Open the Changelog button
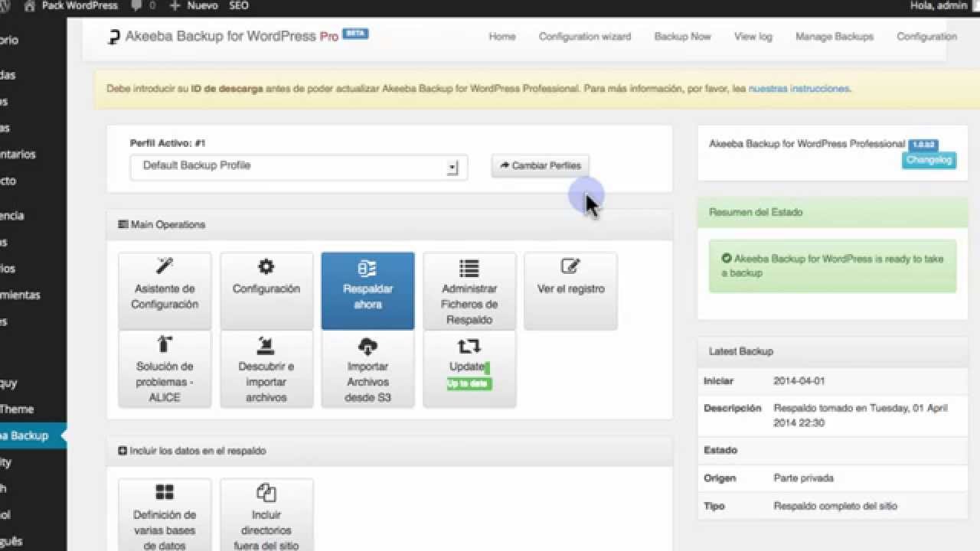Image resolution: width=980 pixels, height=551 pixels. click(x=929, y=160)
